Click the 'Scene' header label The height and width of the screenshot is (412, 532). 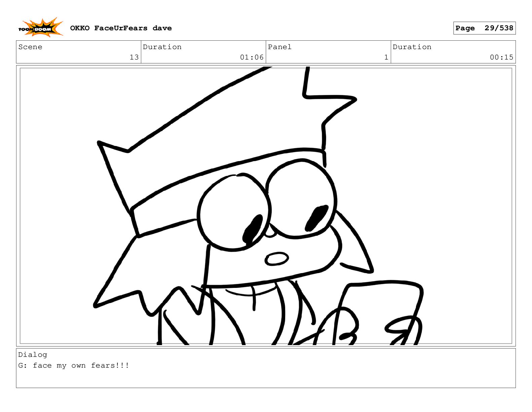[x=30, y=47]
